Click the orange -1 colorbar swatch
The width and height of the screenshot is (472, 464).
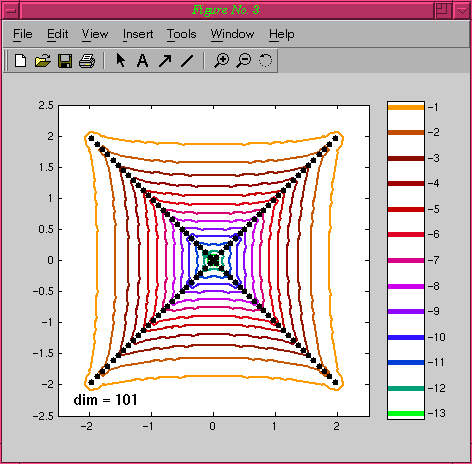tap(406, 107)
